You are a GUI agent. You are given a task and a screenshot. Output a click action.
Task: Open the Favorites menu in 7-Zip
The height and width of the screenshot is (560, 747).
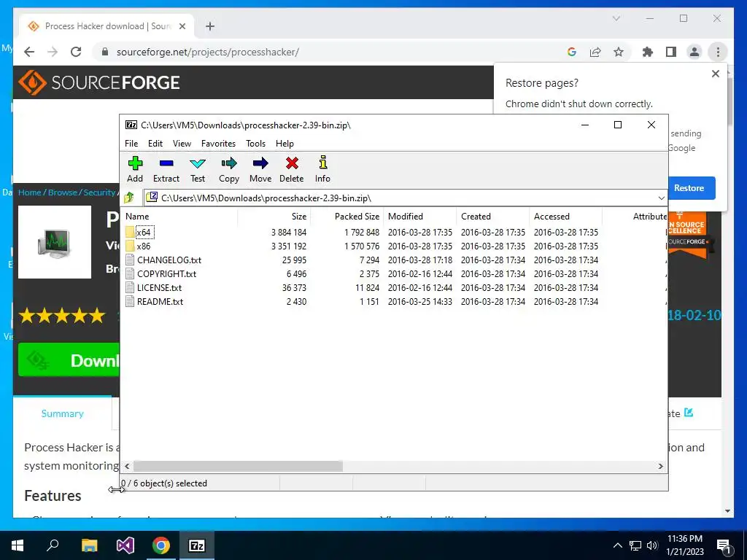click(218, 144)
